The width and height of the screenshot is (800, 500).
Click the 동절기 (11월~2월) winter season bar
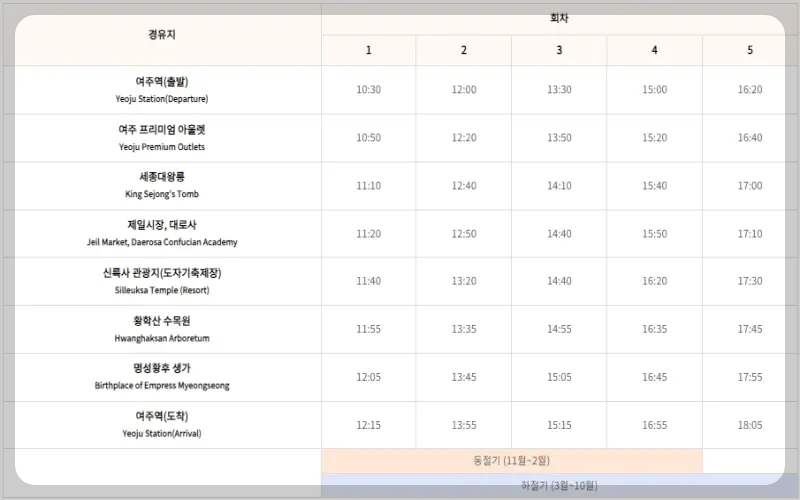click(512, 461)
